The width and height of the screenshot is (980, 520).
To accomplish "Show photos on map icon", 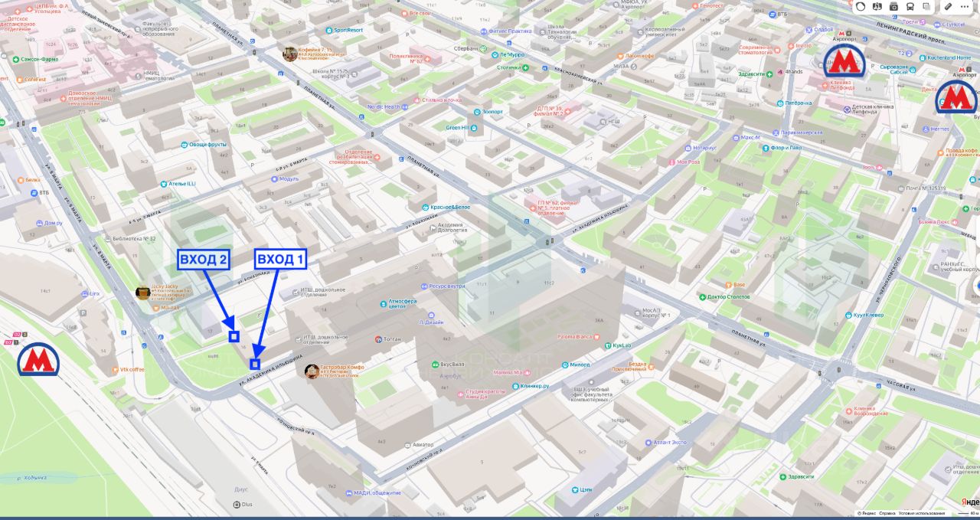I will 893,6.
